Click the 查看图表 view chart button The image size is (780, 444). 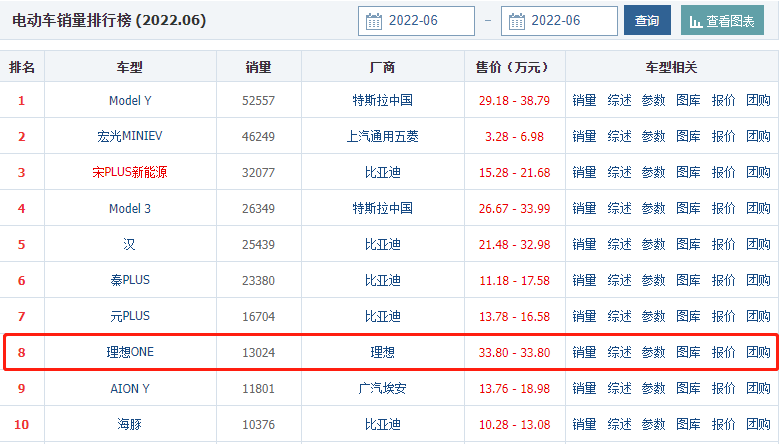[721, 21]
